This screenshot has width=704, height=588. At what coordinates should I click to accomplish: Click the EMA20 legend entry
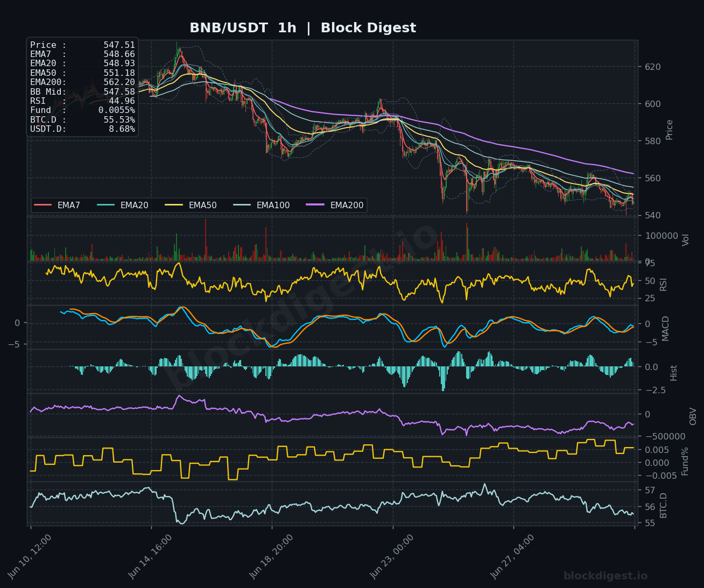tap(123, 205)
